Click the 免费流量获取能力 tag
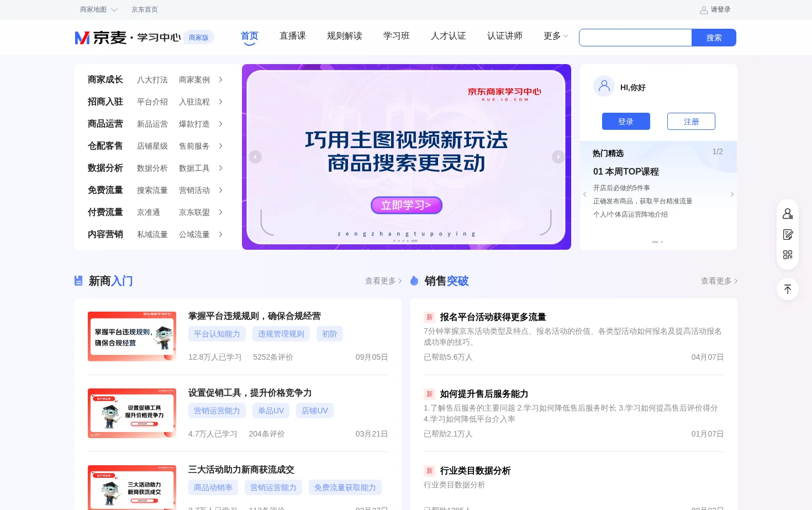Viewport: 812px width, 510px height. 345,487
